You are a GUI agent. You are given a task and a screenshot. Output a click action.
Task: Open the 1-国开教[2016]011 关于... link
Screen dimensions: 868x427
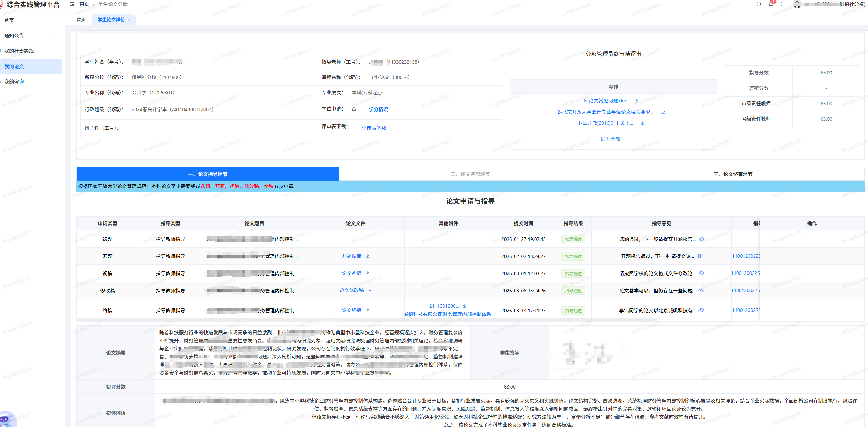605,123
